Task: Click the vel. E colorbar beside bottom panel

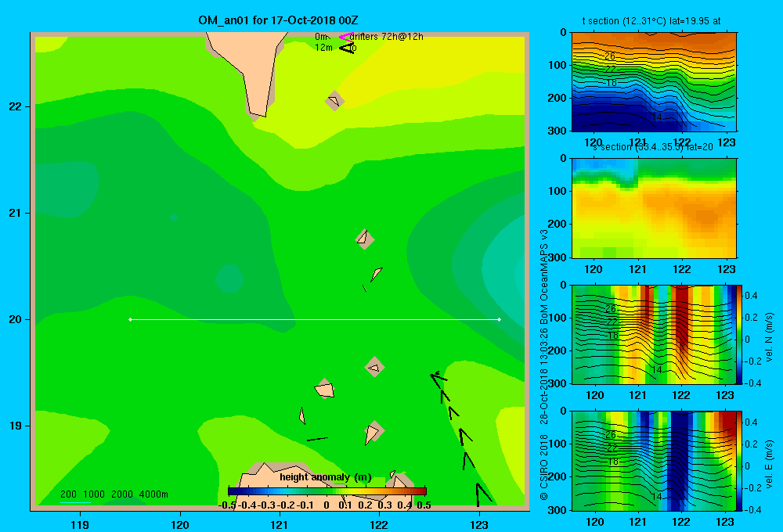Action: pos(740,461)
